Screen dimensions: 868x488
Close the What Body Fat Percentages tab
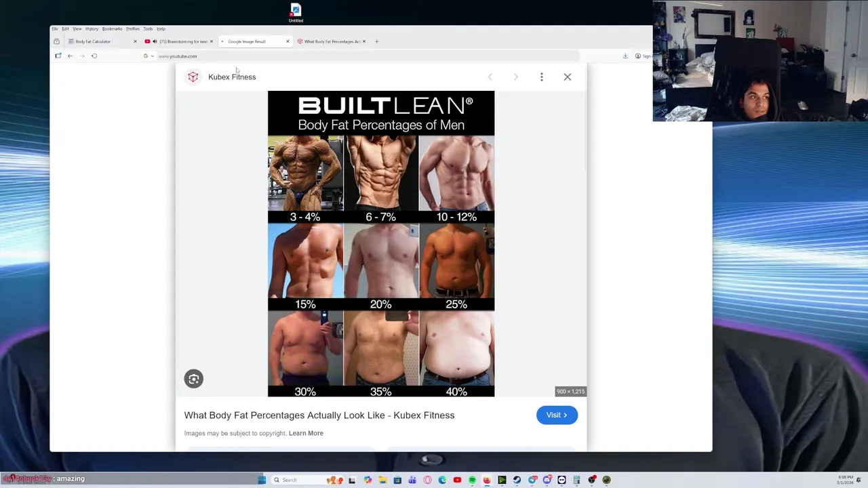coord(364,41)
